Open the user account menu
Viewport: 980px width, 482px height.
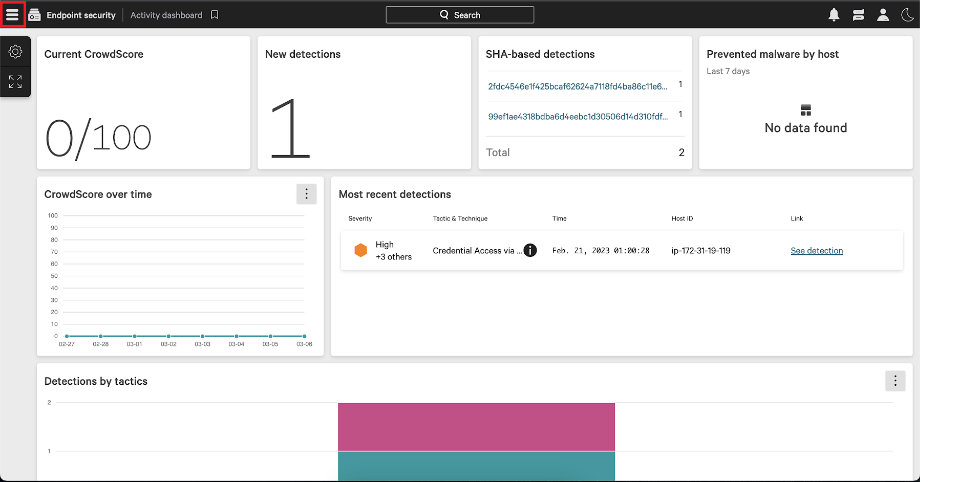coord(883,15)
